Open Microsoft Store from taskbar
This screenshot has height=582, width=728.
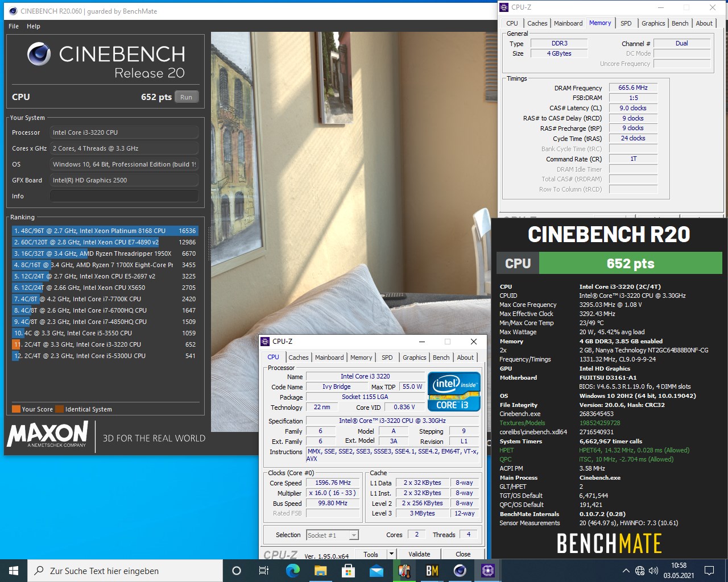pos(348,571)
